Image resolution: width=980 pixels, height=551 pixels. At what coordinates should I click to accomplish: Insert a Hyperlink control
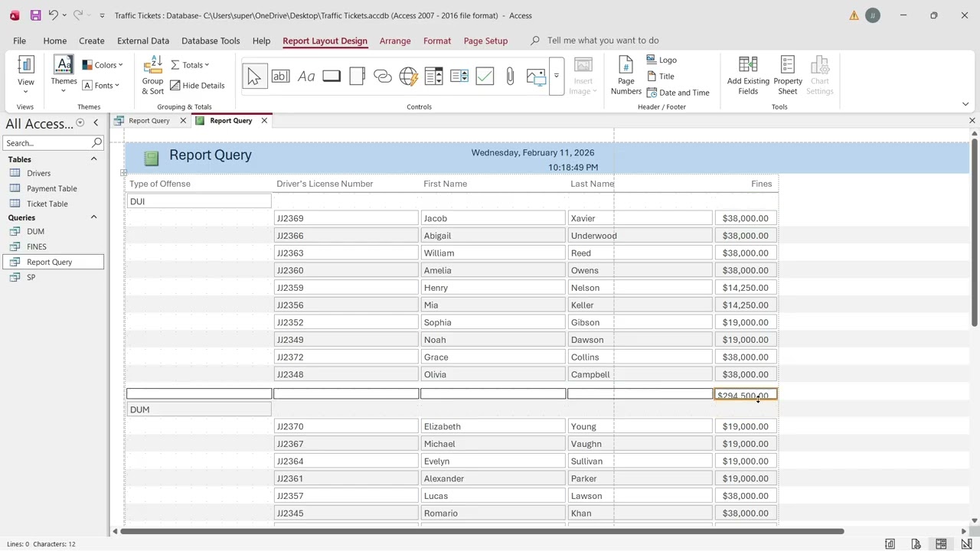(383, 77)
